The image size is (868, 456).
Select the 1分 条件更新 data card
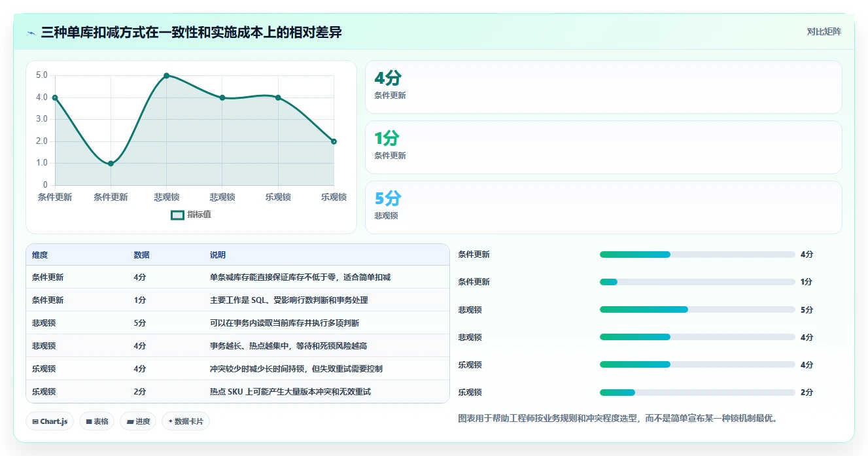(603, 147)
